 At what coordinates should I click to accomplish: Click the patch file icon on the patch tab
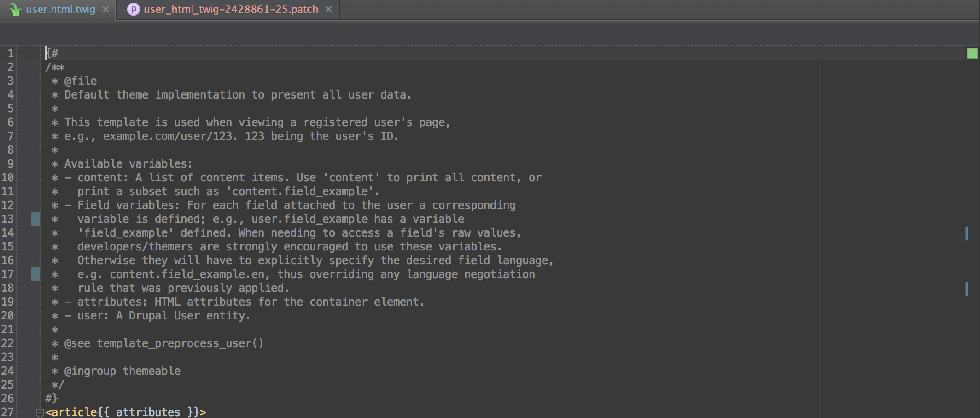[133, 8]
